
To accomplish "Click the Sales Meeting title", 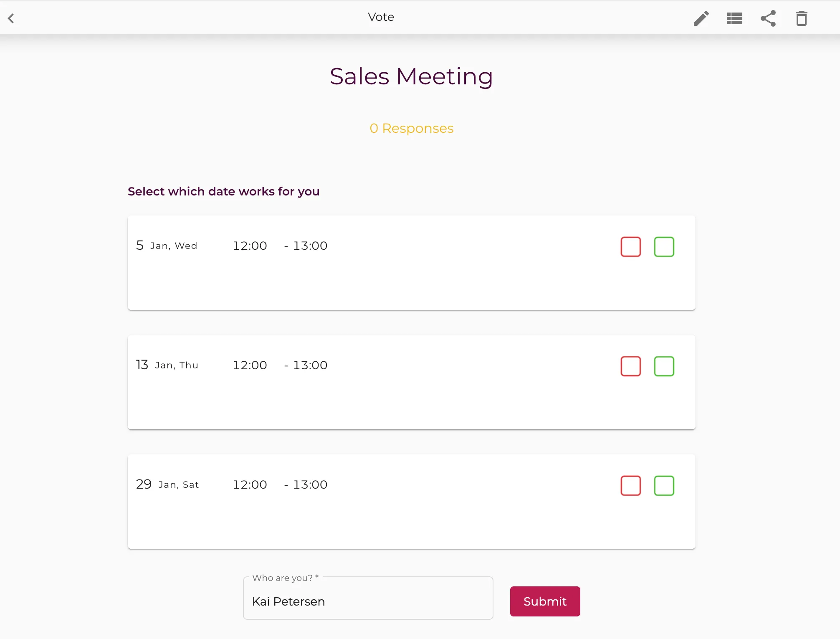I will (411, 76).
